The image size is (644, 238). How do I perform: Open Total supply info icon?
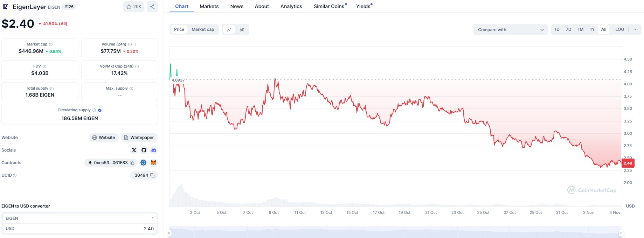click(52, 89)
